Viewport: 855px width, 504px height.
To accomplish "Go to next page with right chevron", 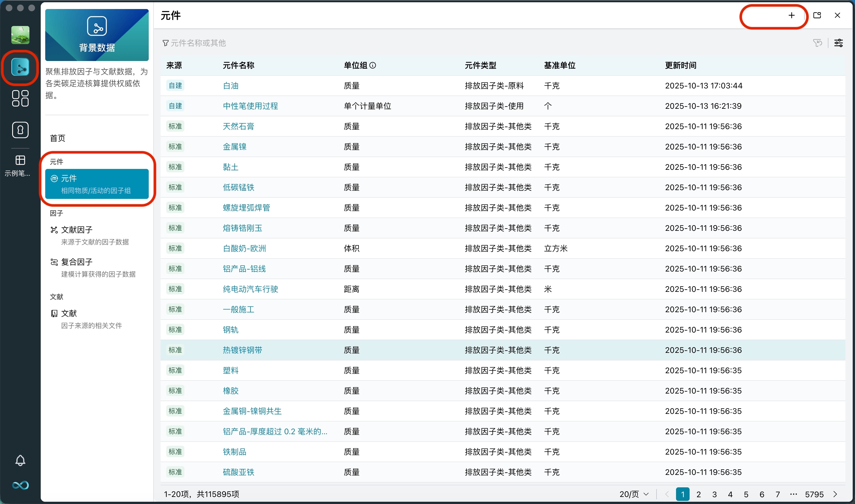I will tap(835, 494).
